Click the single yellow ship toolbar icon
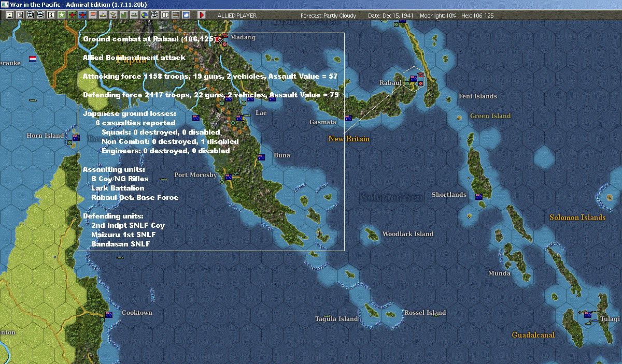 [x=103, y=15]
